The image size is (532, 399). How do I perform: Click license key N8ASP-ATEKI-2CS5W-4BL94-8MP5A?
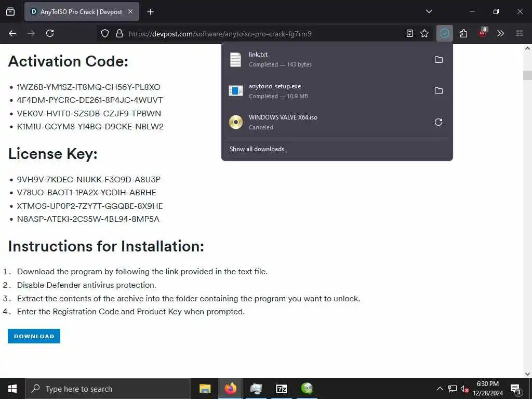coord(88,219)
